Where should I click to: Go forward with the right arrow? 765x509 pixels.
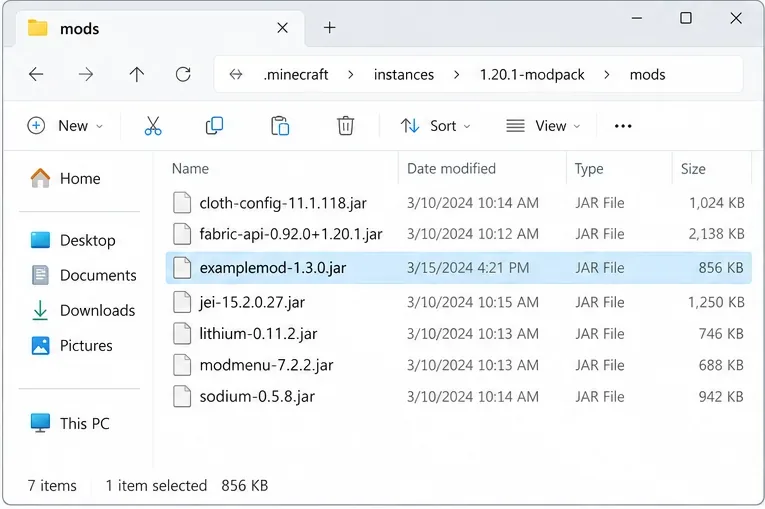(x=86, y=75)
